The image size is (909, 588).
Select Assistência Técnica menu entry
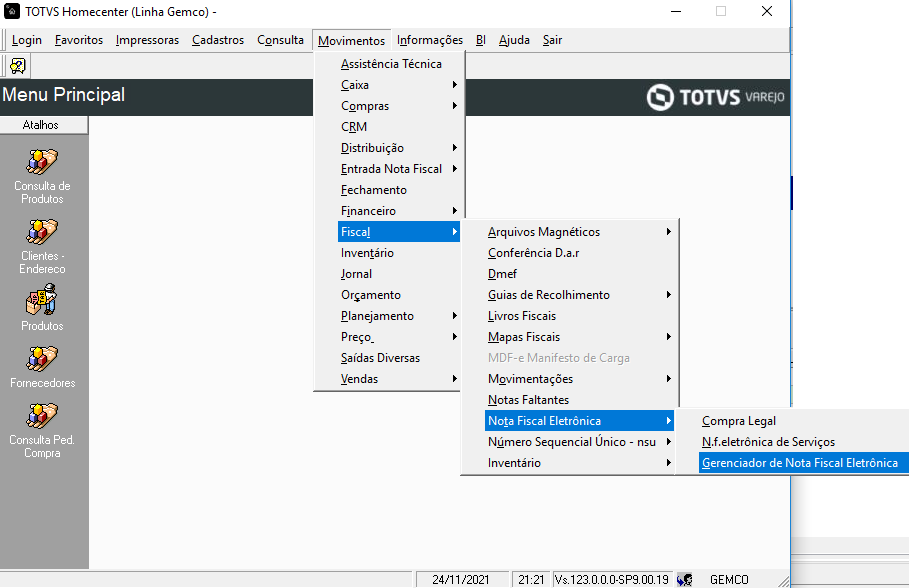[399, 64]
